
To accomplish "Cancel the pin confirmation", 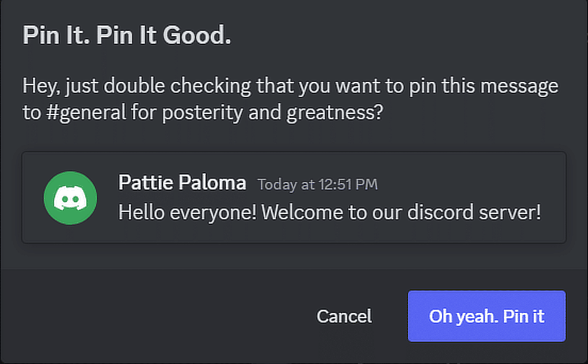I will coord(343,316).
